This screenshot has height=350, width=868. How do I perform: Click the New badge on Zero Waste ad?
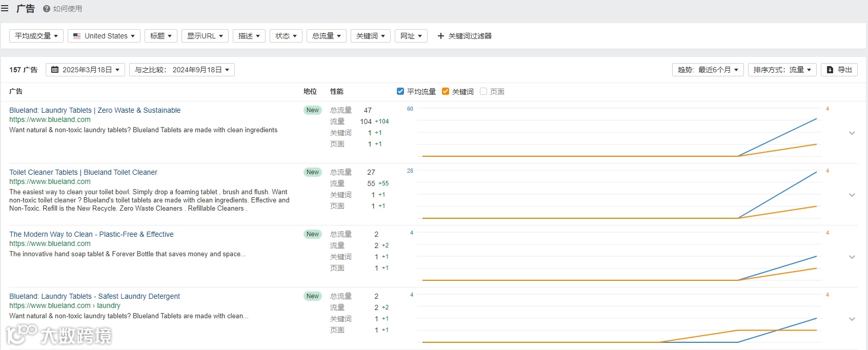pyautogui.click(x=313, y=110)
